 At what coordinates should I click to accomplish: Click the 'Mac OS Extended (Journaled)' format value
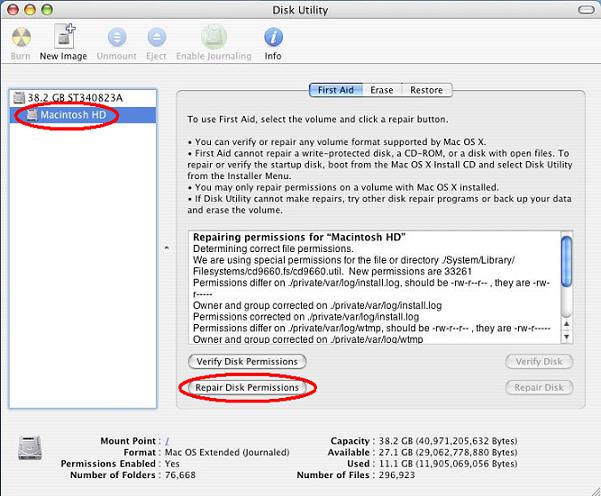click(227, 452)
